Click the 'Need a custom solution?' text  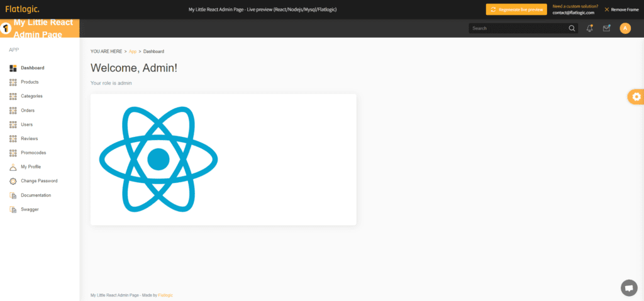point(575,6)
